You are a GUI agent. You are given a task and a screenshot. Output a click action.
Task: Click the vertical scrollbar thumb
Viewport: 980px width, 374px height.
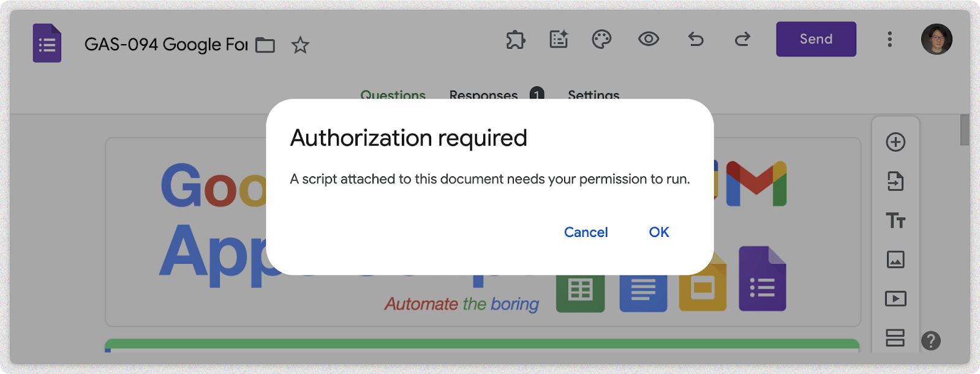965,130
